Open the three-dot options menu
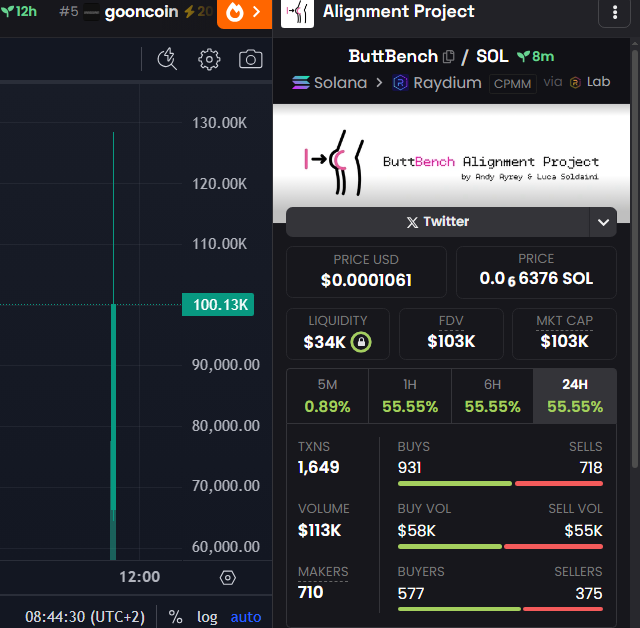 tap(615, 13)
